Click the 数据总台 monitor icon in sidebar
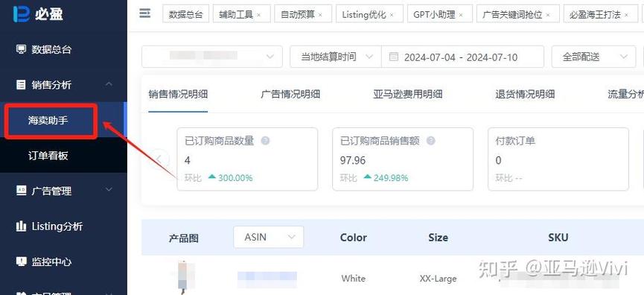 (x=21, y=49)
